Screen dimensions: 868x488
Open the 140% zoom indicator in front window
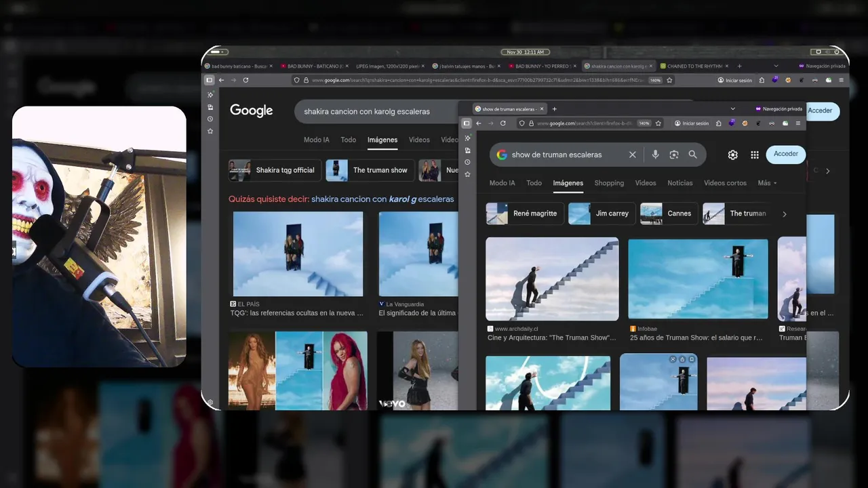tap(644, 123)
